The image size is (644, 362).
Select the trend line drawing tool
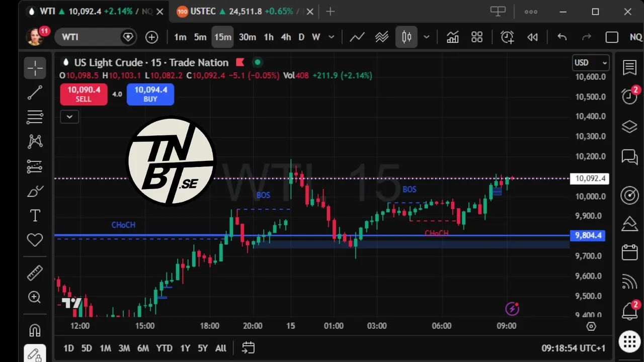pos(35,93)
